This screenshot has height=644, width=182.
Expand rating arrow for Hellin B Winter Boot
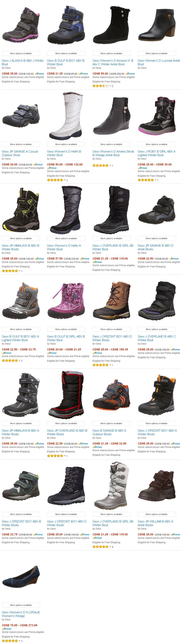coord(65,180)
